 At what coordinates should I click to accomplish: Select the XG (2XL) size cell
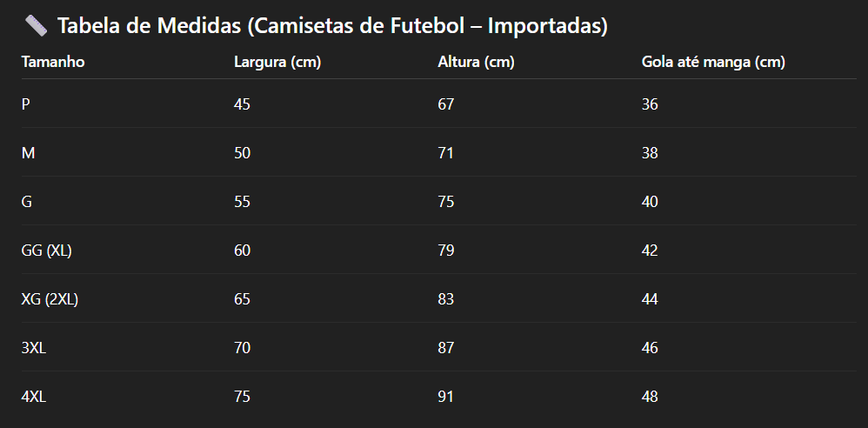click(x=50, y=299)
